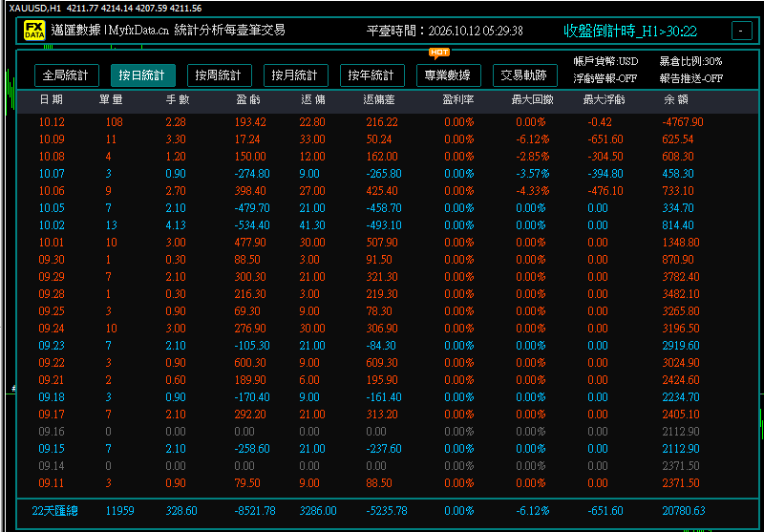The image size is (764, 532).
Task: Click the 單量 column header
Action: pos(111,100)
